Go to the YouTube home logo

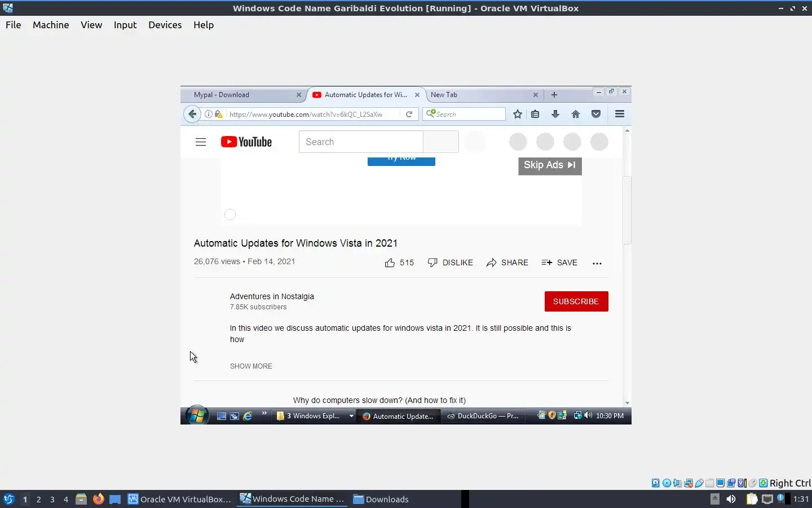pos(246,142)
